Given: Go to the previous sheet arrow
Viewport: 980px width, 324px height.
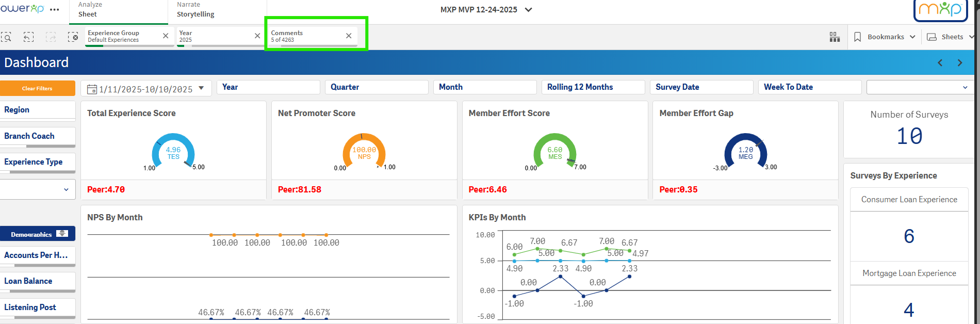Looking at the screenshot, I should (x=940, y=63).
